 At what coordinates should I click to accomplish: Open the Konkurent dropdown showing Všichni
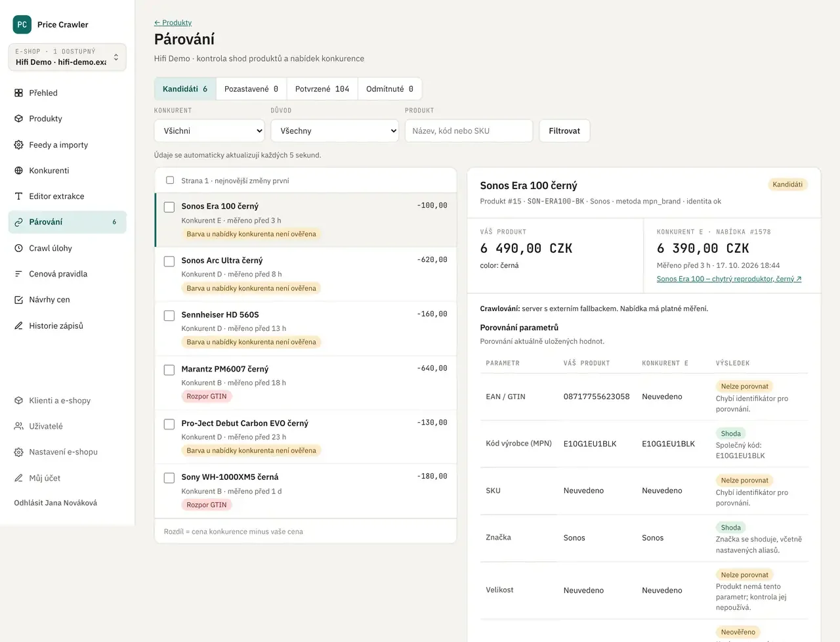pos(209,131)
